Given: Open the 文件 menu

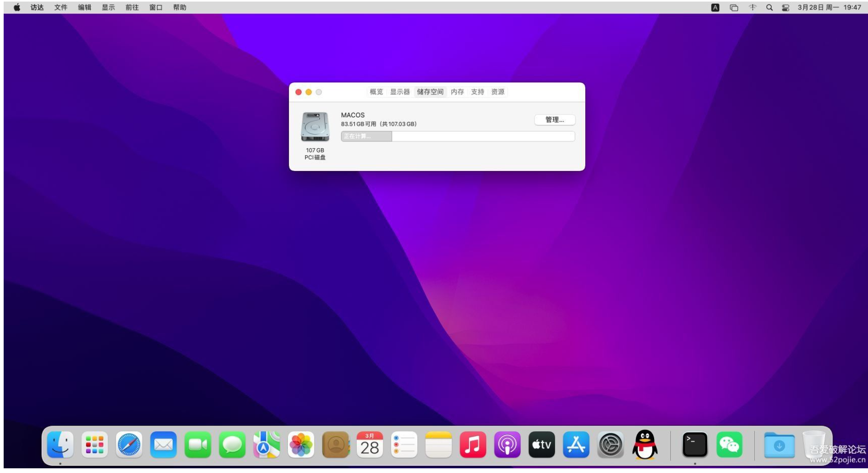Looking at the screenshot, I should [x=61, y=7].
